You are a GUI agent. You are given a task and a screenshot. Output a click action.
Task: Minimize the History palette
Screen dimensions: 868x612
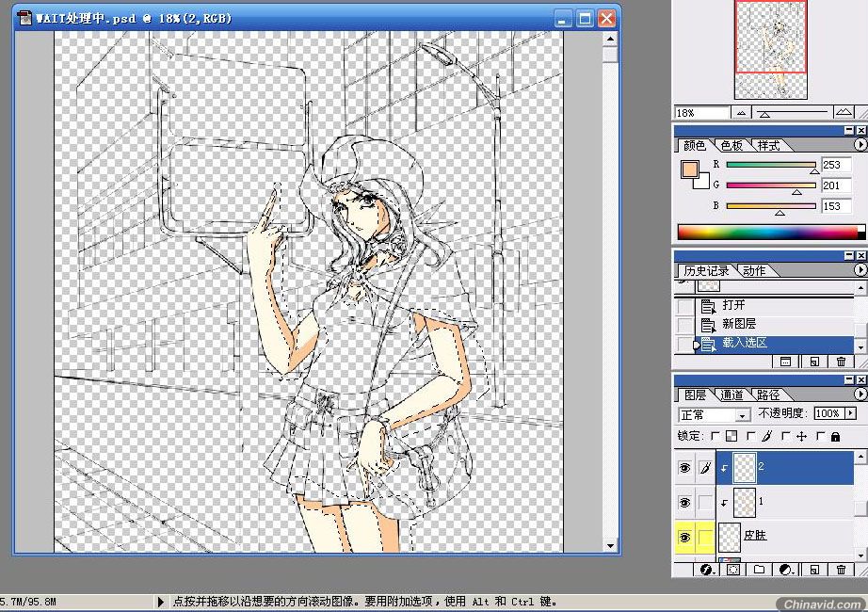pyautogui.click(x=849, y=255)
